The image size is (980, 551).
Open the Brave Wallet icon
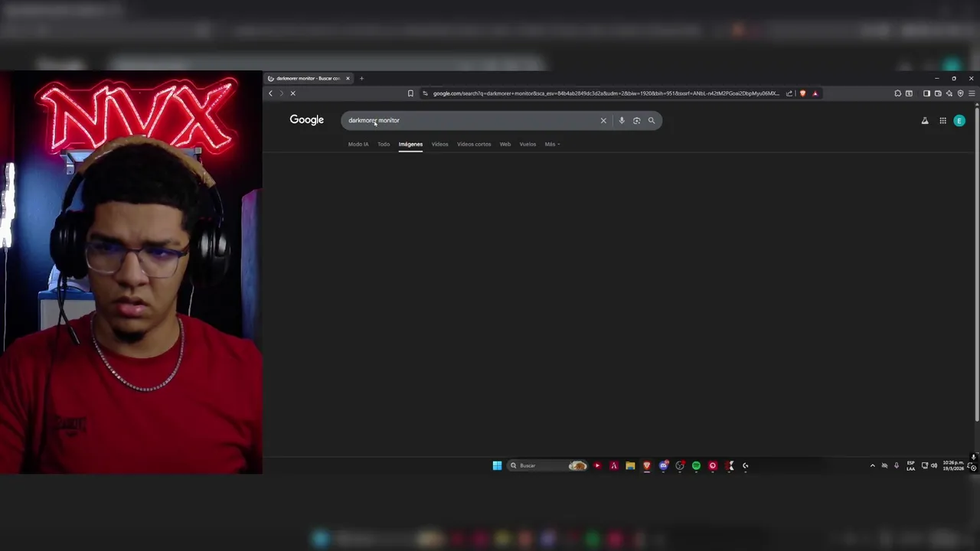pyautogui.click(x=938, y=93)
